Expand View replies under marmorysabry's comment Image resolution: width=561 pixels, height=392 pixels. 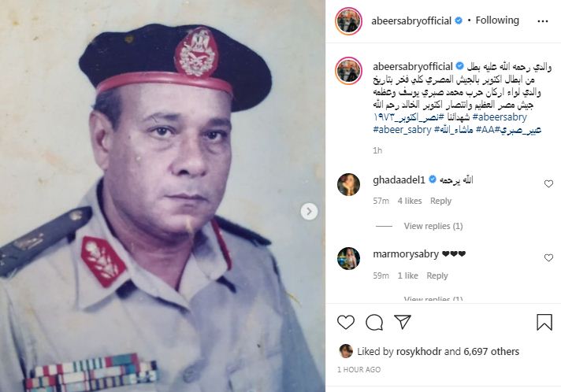tap(433, 298)
